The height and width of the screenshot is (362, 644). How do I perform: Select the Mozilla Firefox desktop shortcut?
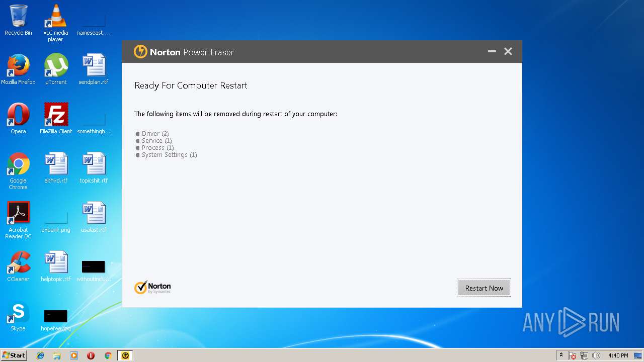click(x=18, y=69)
